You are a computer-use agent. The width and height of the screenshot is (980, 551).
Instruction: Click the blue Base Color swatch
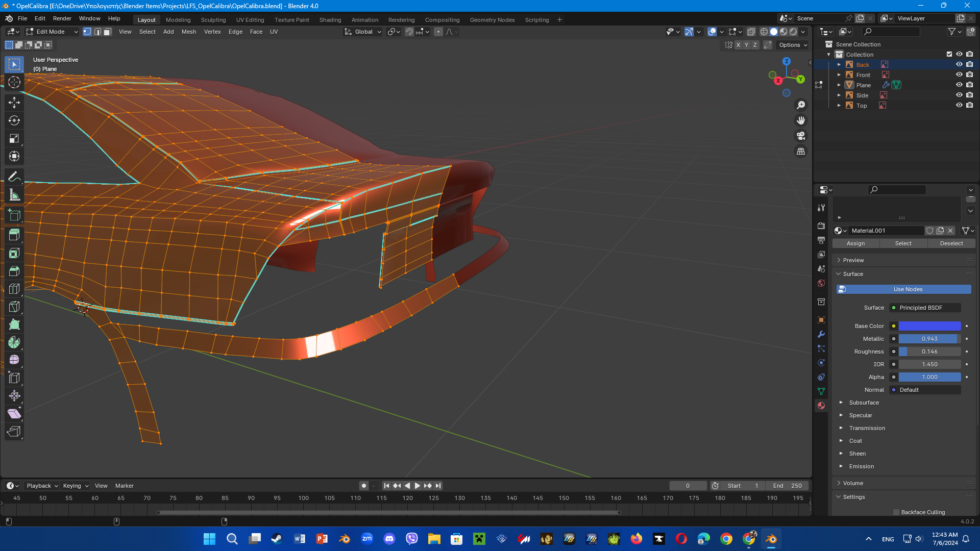929,326
